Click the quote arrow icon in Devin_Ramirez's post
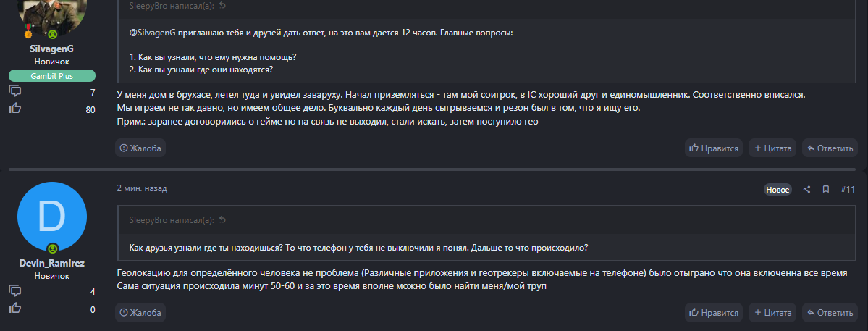 (222, 219)
